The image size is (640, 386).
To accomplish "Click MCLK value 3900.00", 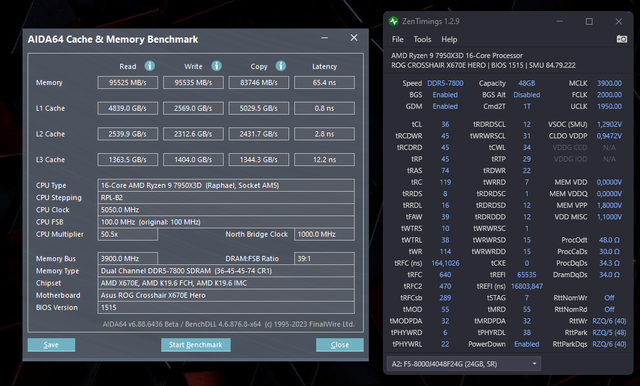I will click(x=609, y=83).
